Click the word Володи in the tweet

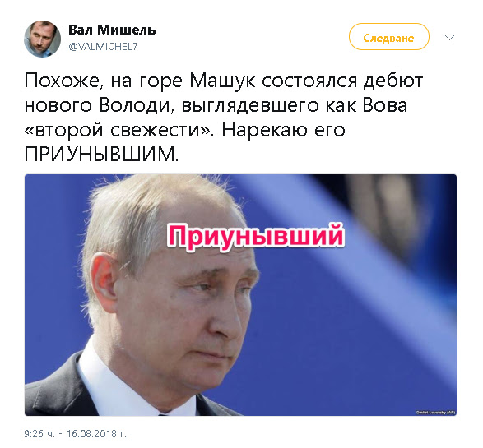[x=135, y=106]
